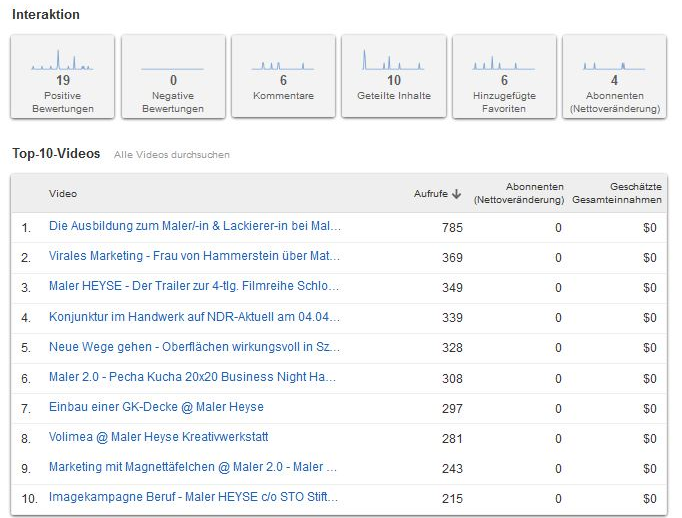Sort by Abonnenten (Nettoveränderung) column header

click(x=519, y=193)
